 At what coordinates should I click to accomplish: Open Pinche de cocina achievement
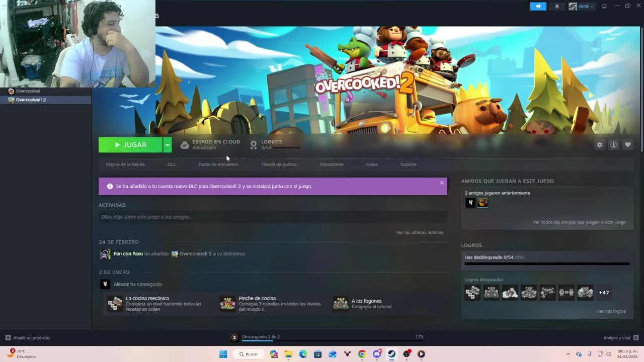tap(272, 303)
